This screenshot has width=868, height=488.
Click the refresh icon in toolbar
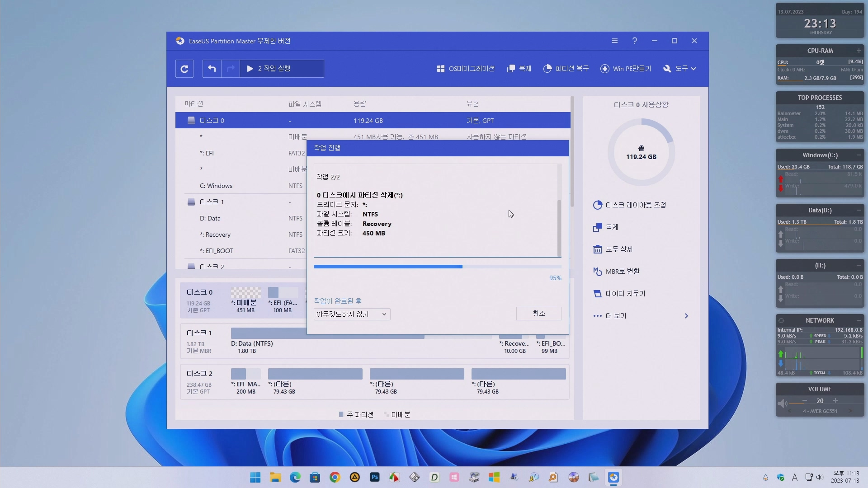click(184, 69)
